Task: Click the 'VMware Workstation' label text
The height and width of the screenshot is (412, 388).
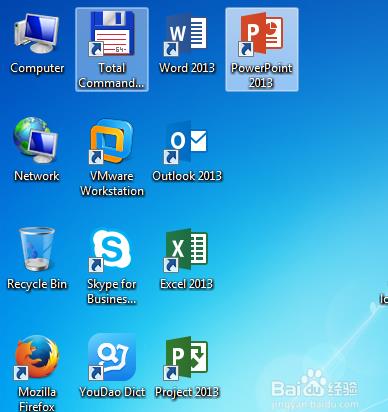Action: click(x=112, y=183)
